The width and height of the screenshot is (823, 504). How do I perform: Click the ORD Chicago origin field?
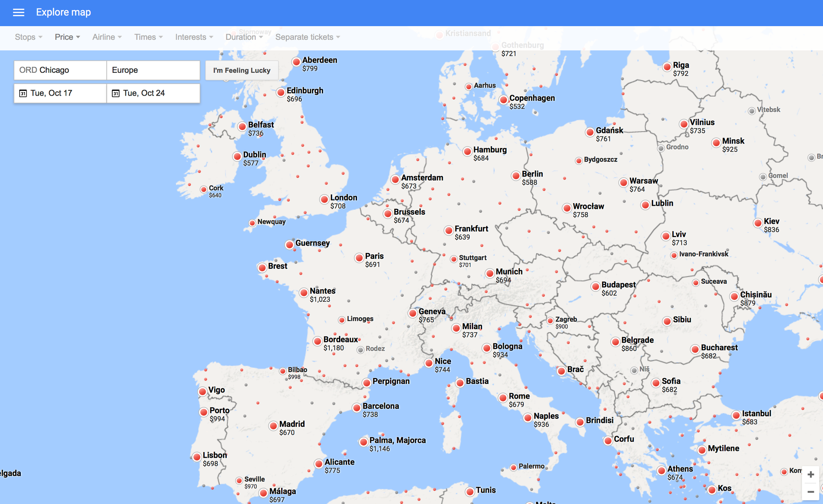click(x=60, y=70)
